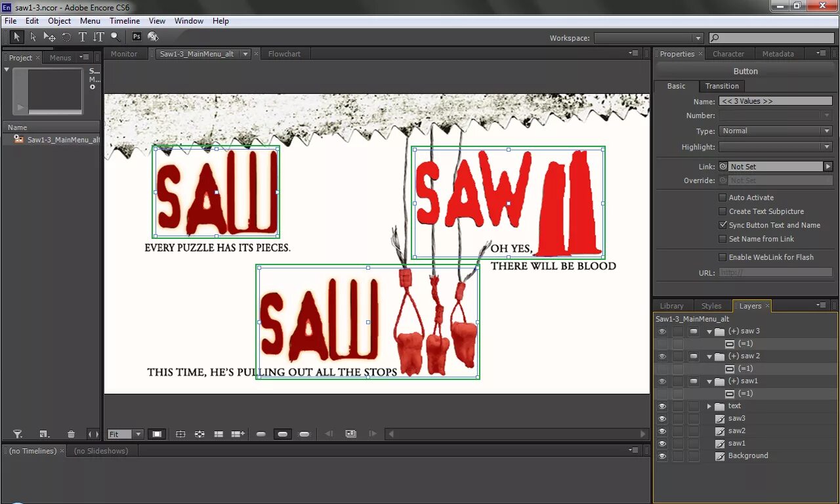840x504 pixels.
Task: Pick the Zoom magnifier tool
Action: click(x=115, y=37)
